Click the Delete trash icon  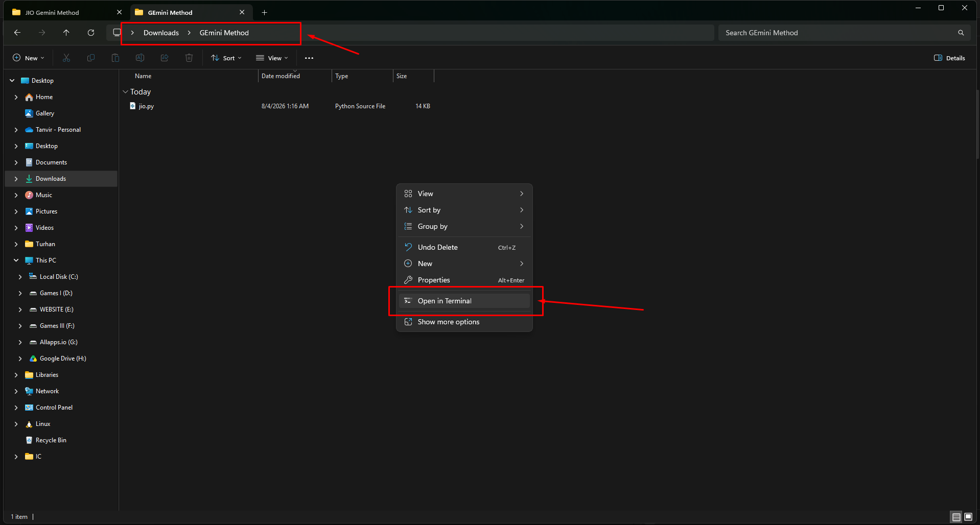[x=189, y=58]
